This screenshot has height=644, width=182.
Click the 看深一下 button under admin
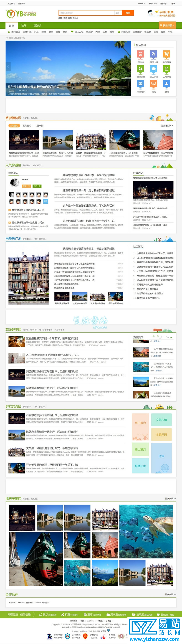(26, 186)
